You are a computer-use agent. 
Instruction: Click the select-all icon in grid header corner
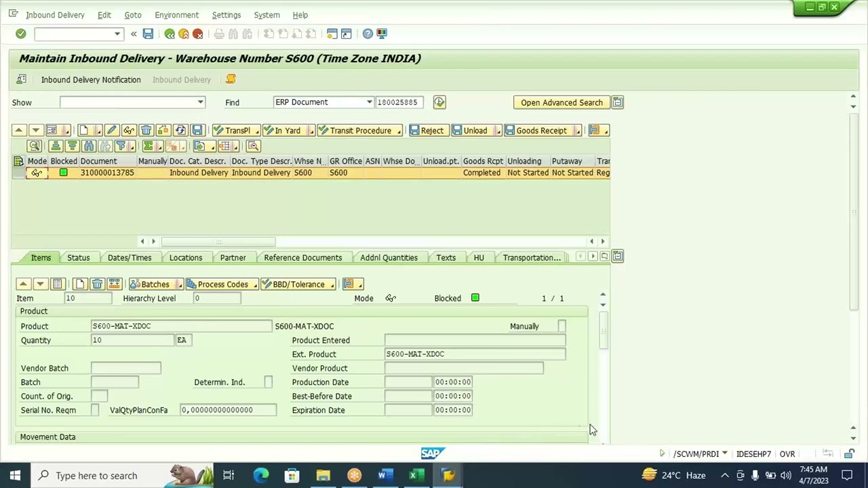(18, 161)
